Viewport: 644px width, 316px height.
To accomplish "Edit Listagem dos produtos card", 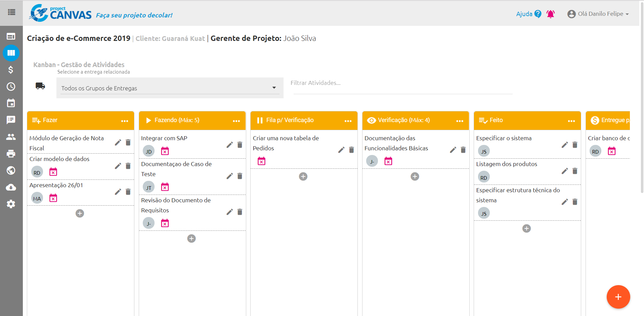I will click(565, 171).
